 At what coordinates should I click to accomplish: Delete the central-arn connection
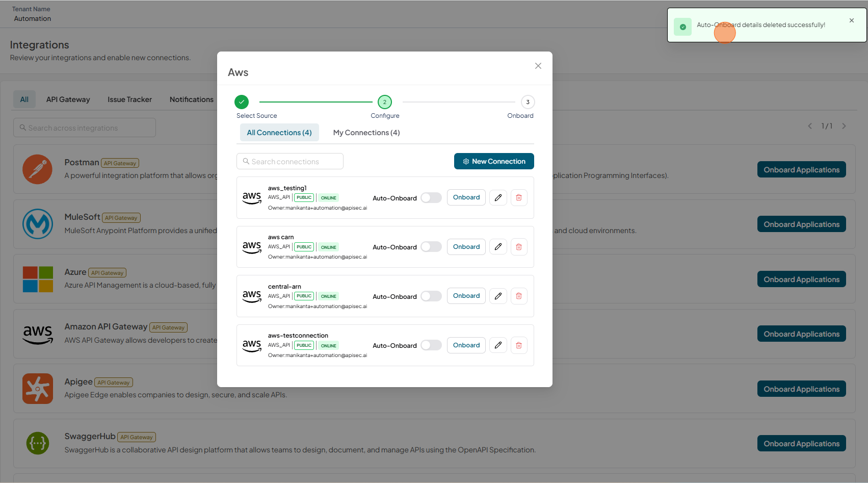(x=519, y=296)
